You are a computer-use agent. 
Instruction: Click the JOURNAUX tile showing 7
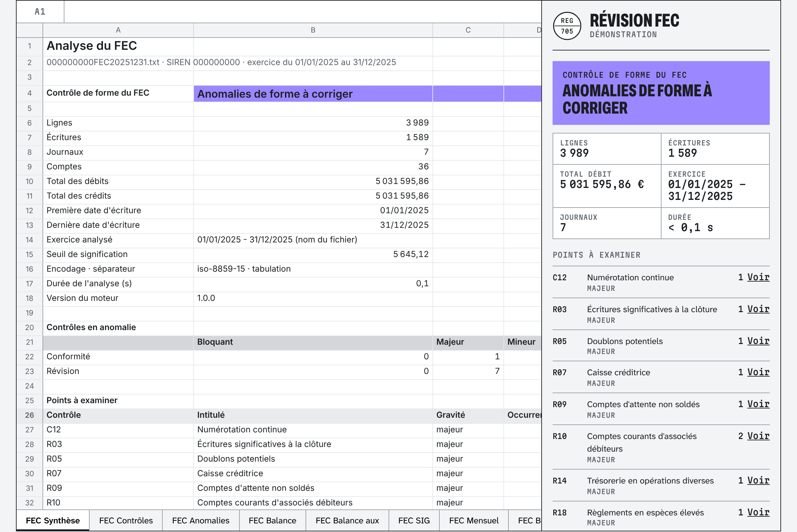pyautogui.click(x=607, y=223)
